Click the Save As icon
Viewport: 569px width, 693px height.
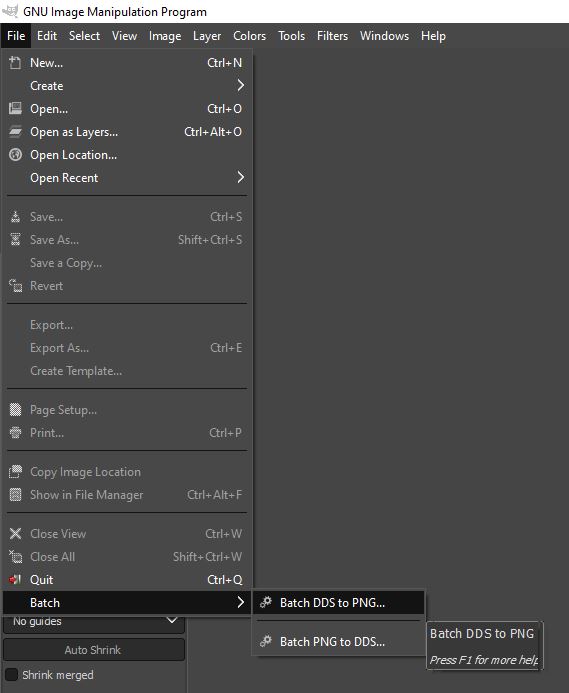pos(15,240)
